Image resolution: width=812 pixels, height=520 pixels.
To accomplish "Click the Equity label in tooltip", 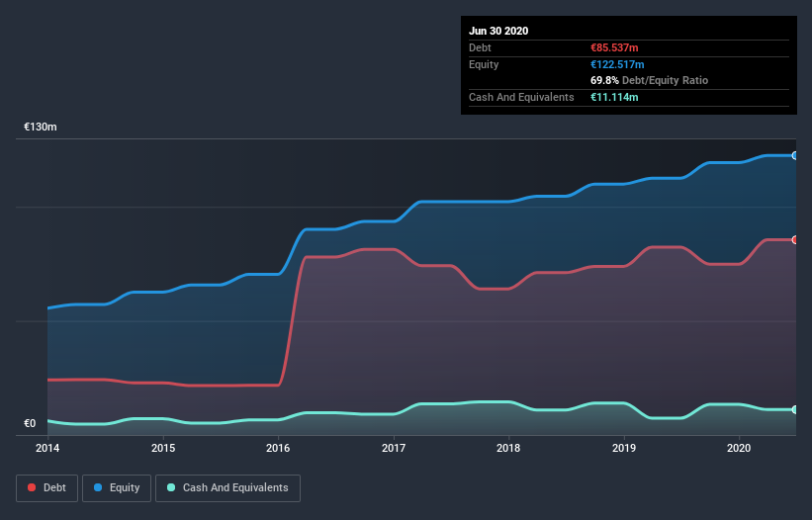I will click(484, 64).
